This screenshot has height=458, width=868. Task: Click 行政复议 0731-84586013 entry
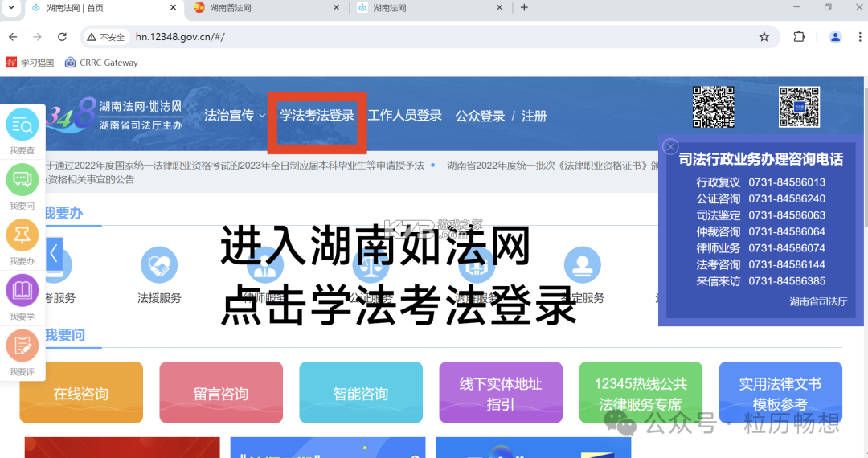tap(760, 182)
